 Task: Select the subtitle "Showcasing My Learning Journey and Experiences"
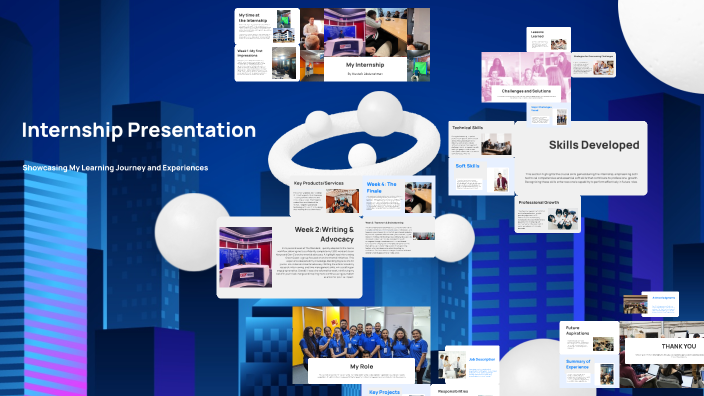coord(115,168)
